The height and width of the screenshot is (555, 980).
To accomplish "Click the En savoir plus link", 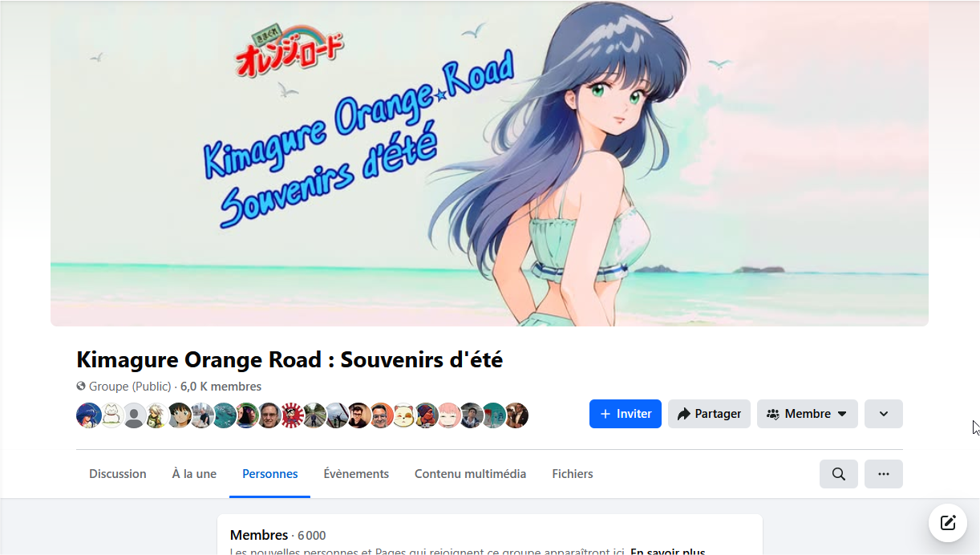I will [668, 552].
